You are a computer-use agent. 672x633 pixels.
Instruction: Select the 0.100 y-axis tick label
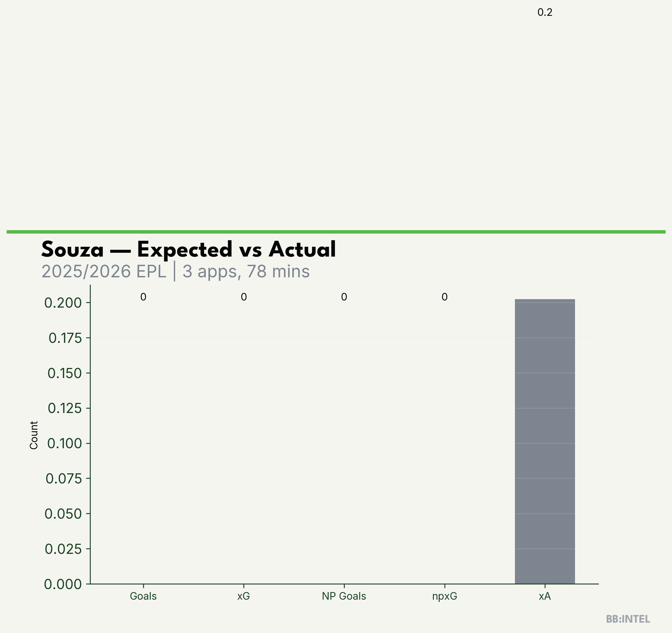point(64,444)
